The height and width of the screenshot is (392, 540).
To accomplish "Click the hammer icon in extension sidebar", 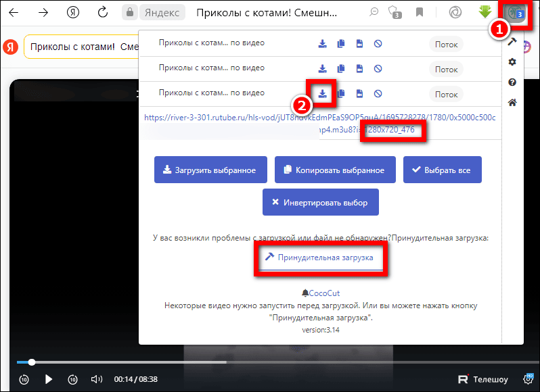I will coord(512,42).
